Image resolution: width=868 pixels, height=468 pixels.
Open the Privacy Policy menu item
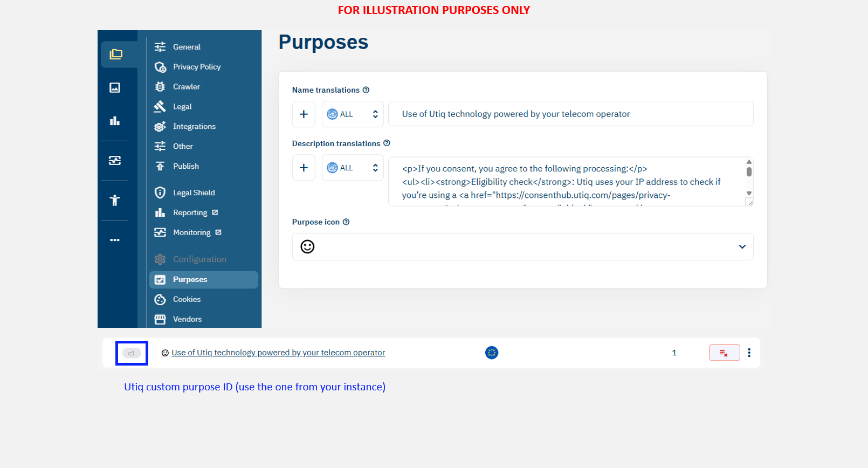[x=196, y=67]
